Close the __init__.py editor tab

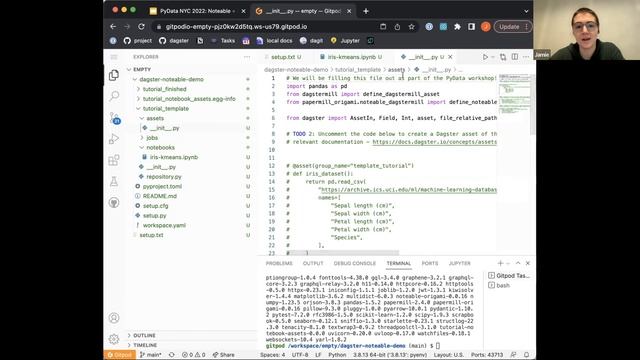tap(450, 57)
